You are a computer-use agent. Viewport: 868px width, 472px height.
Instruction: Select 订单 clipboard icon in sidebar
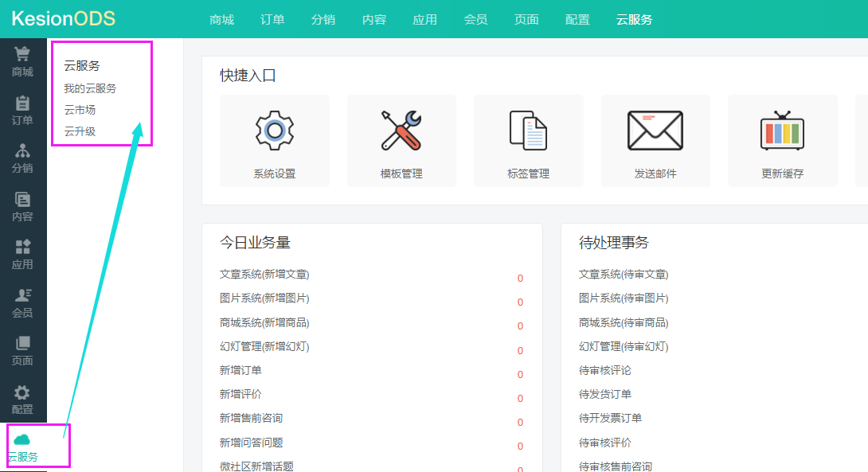[x=22, y=103]
